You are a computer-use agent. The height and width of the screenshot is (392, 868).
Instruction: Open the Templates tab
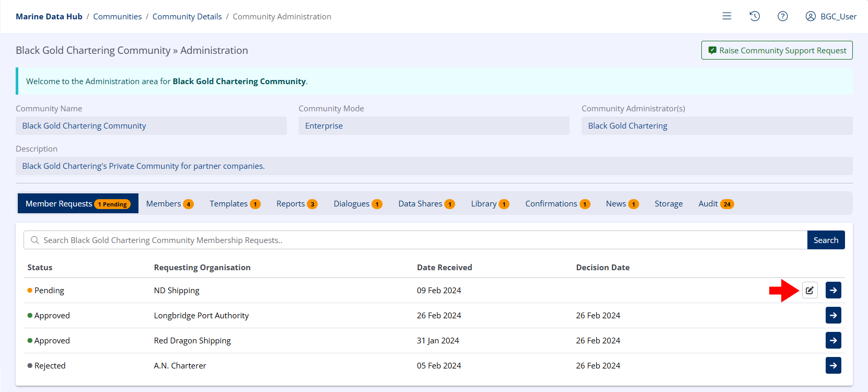[x=235, y=204]
